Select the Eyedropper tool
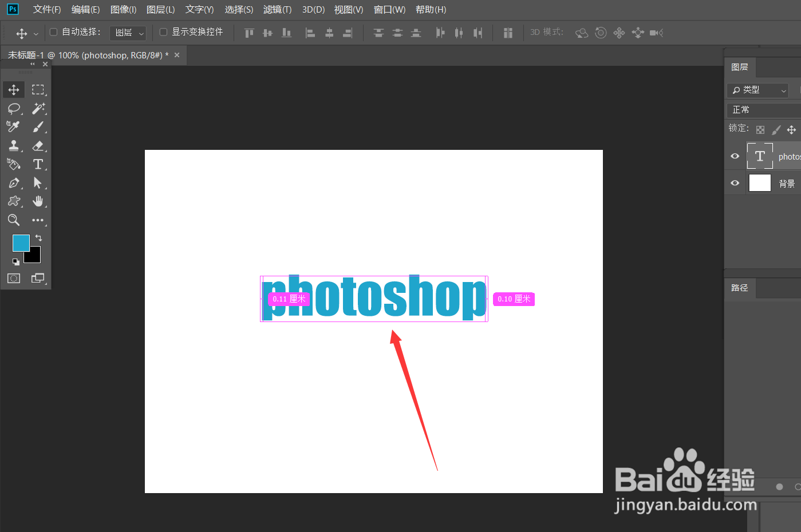The height and width of the screenshot is (532, 801). [14, 127]
